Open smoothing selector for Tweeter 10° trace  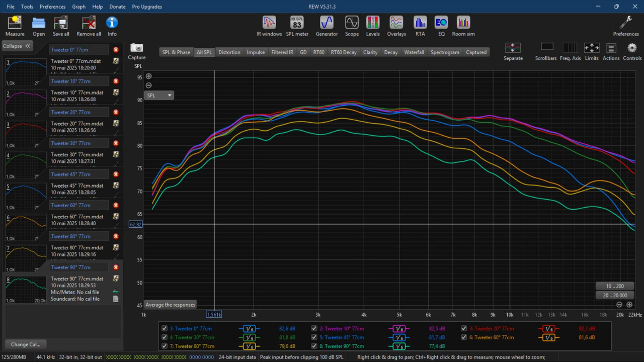point(398,328)
